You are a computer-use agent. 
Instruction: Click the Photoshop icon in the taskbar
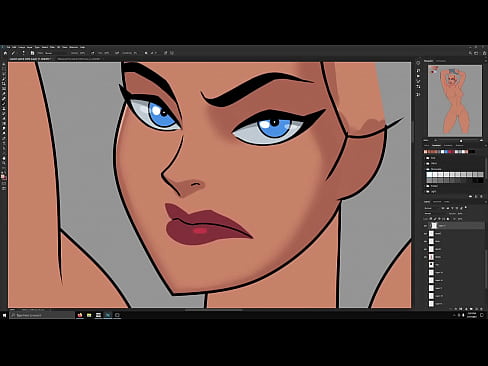click(108, 315)
